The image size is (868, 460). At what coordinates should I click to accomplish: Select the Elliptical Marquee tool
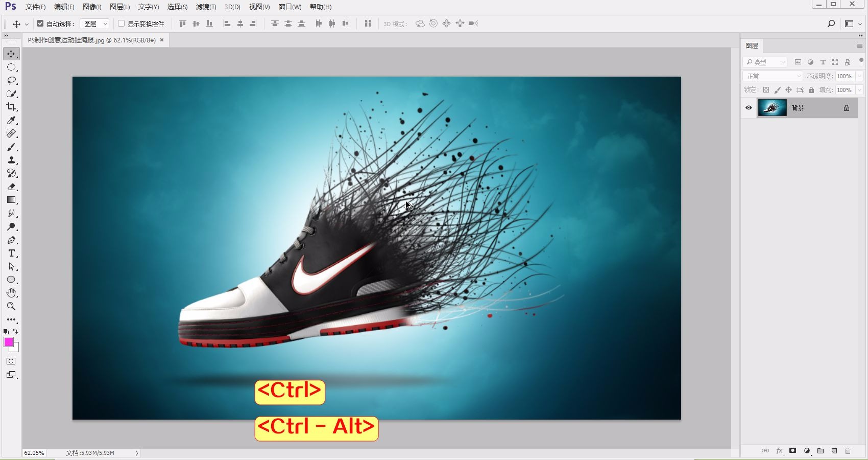tap(11, 67)
